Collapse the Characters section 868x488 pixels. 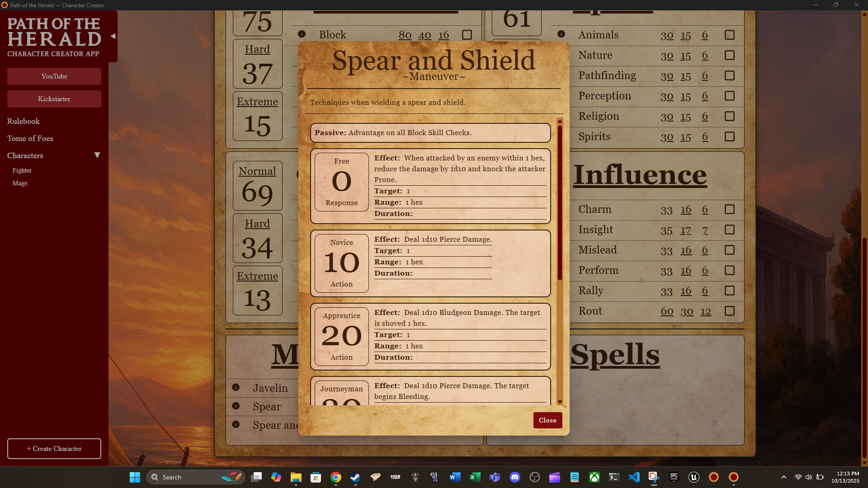click(x=97, y=155)
